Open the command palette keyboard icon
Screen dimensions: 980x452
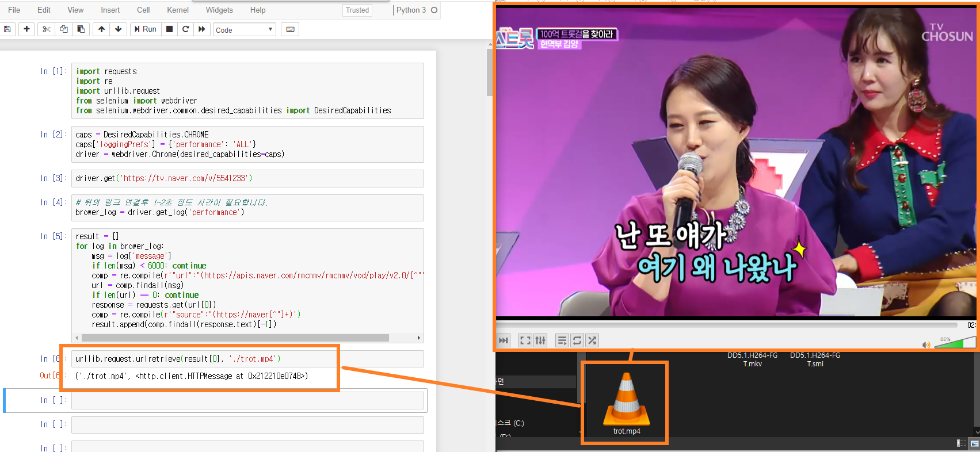point(291,29)
